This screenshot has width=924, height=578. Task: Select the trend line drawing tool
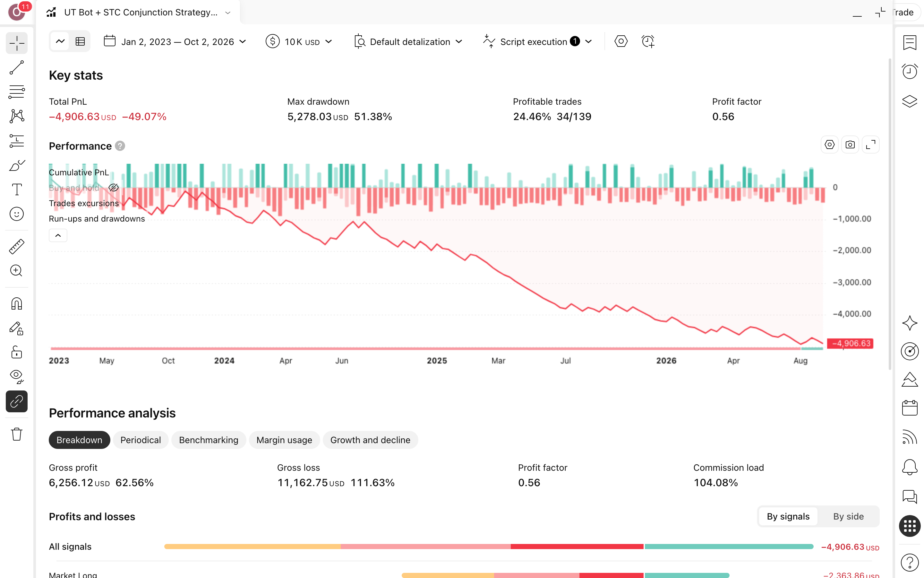[x=17, y=67]
